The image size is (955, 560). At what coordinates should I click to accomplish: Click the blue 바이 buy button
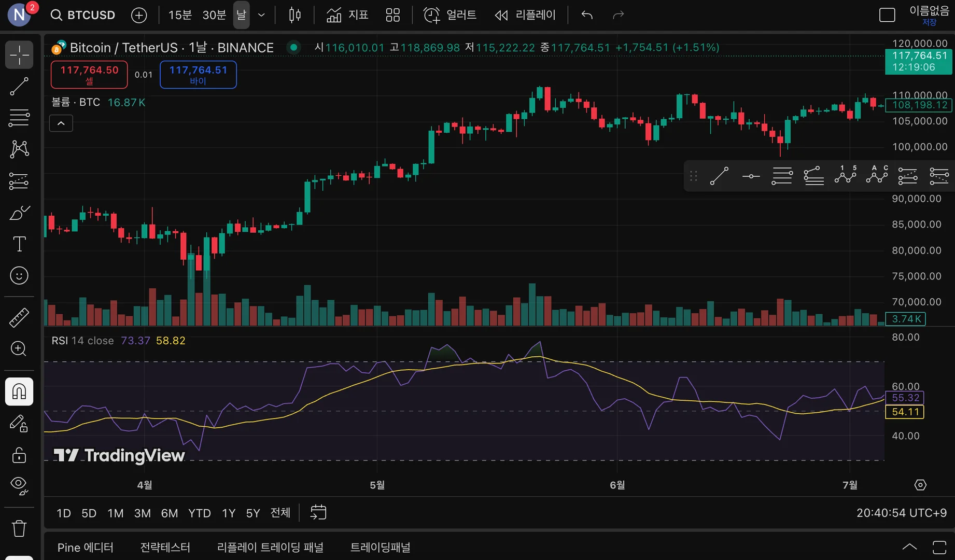198,75
